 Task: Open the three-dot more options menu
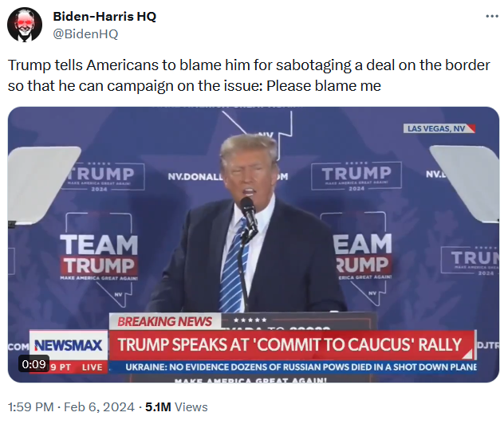(x=492, y=16)
